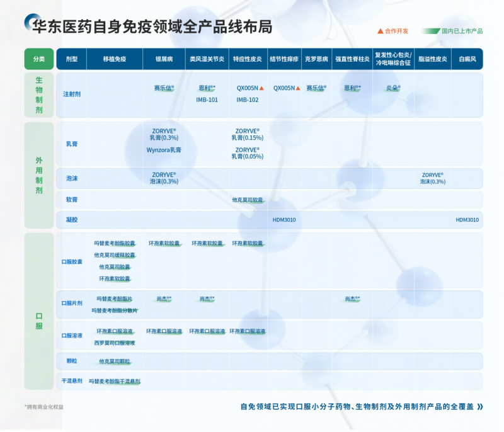Viewport: 504px width, 432px height.
Task: Click 尚杰 in the 强直性脊柱炎 column
Action: point(352,299)
